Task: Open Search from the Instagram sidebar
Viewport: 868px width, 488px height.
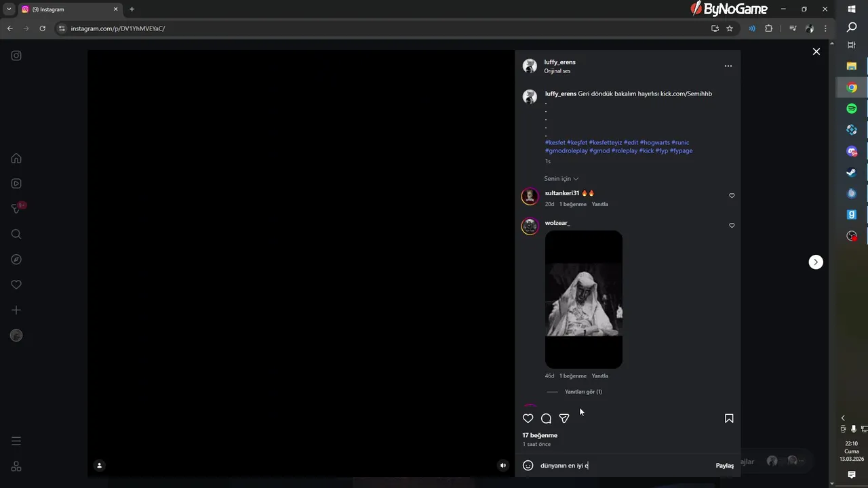Action: tap(16, 234)
